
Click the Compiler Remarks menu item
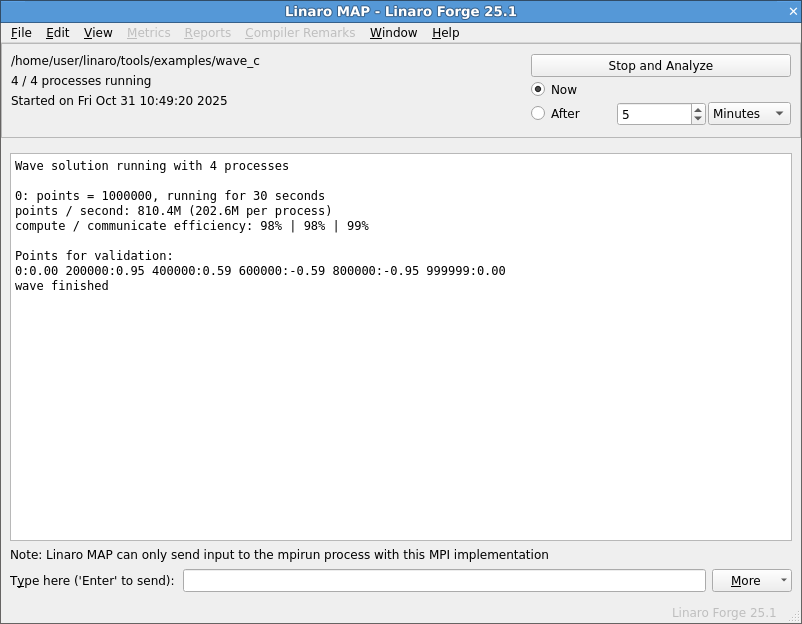[300, 33]
